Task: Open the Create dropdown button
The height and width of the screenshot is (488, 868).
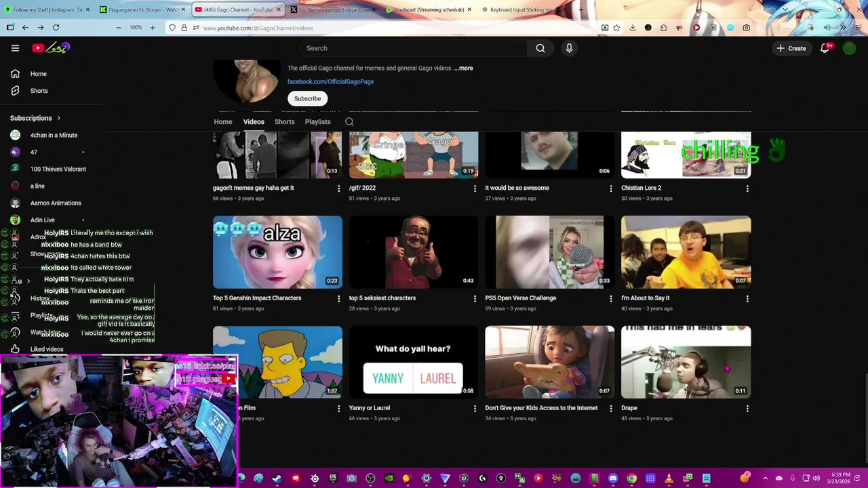Action: 791,48
